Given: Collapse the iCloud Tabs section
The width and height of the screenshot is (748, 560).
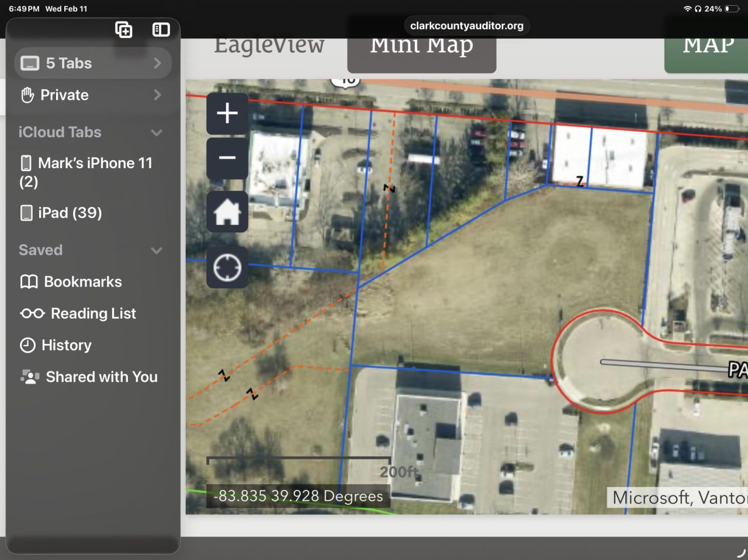Looking at the screenshot, I should [x=156, y=133].
